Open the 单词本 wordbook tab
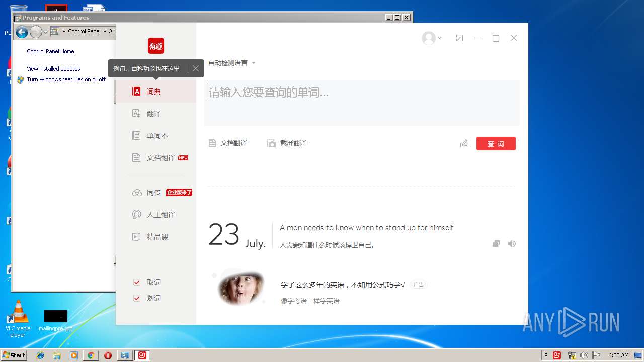Image resolution: width=644 pixels, height=362 pixels. (x=156, y=136)
